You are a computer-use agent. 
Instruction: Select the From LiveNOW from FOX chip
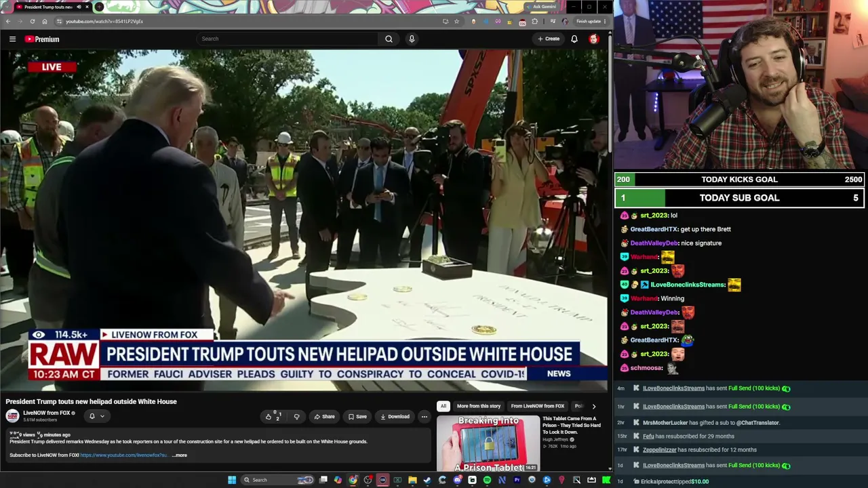pyautogui.click(x=538, y=406)
